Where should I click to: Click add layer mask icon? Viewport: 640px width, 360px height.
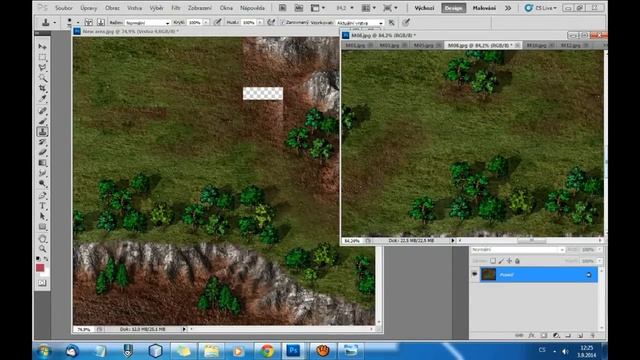pos(544,335)
